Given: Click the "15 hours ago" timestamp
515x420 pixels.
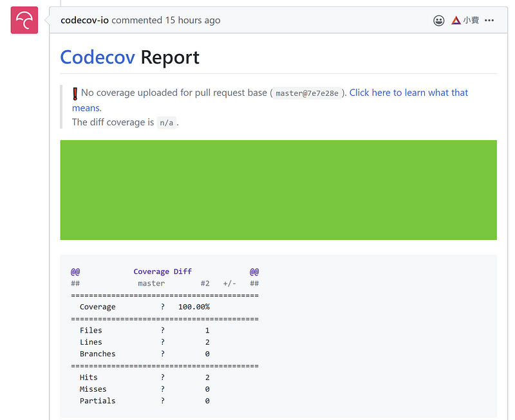Looking at the screenshot, I should 192,20.
